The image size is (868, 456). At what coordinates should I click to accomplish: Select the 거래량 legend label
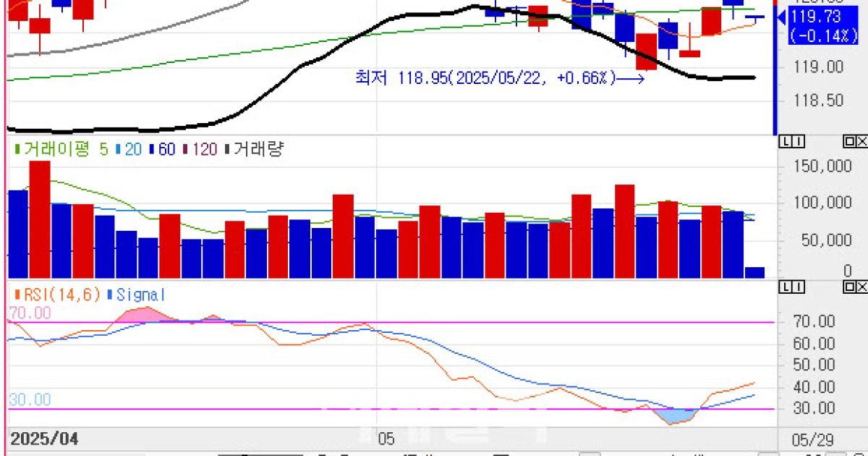click(260, 149)
